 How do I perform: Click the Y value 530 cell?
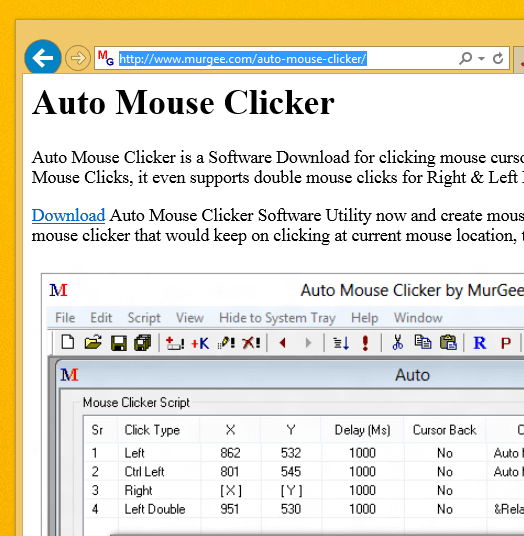(291, 509)
